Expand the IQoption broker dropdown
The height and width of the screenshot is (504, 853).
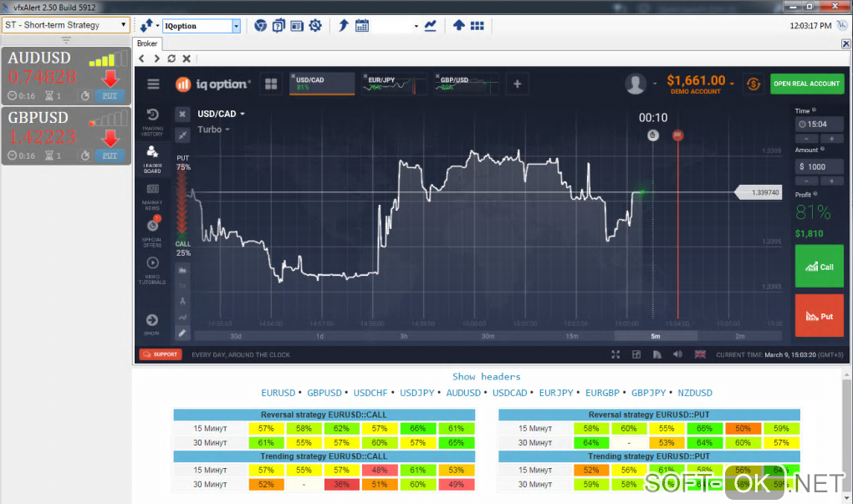(236, 26)
